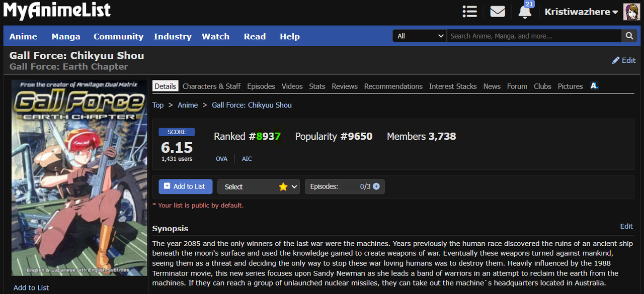Click the AIC studio link
The width and height of the screenshot is (644, 294).
point(247,158)
